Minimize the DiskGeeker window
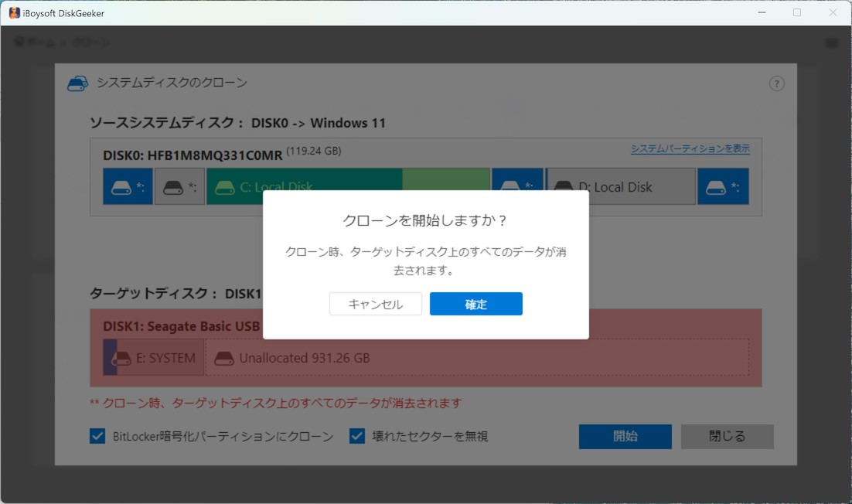The height and width of the screenshot is (504, 852). (x=762, y=12)
